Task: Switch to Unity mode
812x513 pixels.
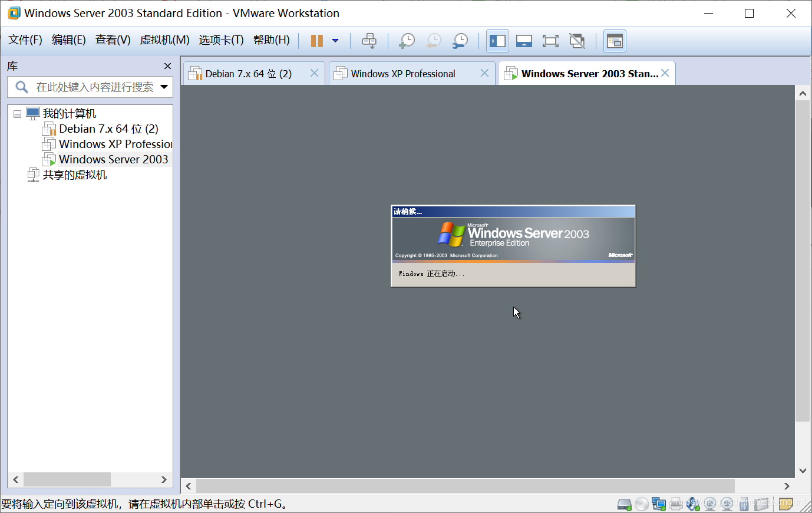Action: [577, 41]
